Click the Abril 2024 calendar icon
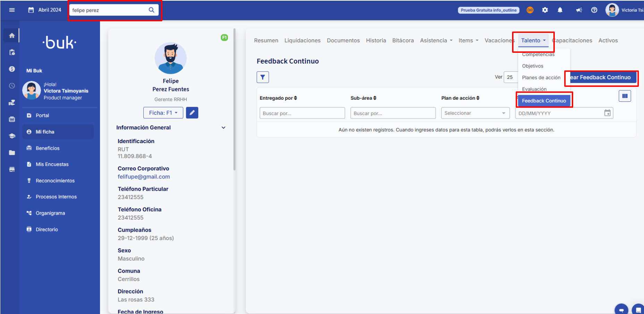This screenshot has height=314, width=644. coord(31,10)
